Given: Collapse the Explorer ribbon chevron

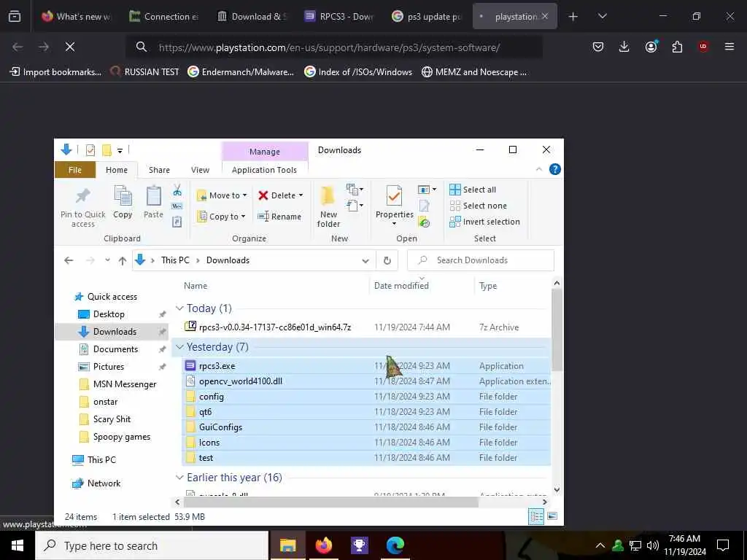Looking at the screenshot, I should coord(539,169).
